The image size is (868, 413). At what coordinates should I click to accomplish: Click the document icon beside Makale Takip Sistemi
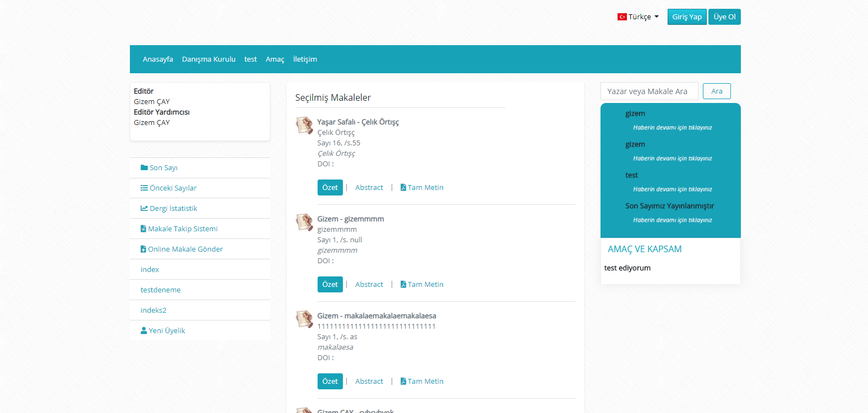[144, 229]
